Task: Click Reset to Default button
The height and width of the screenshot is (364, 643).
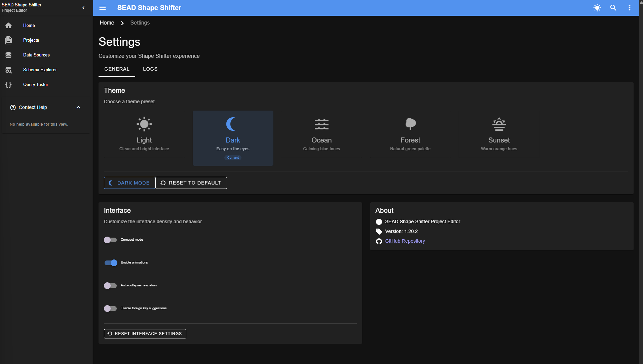Action: [191, 183]
